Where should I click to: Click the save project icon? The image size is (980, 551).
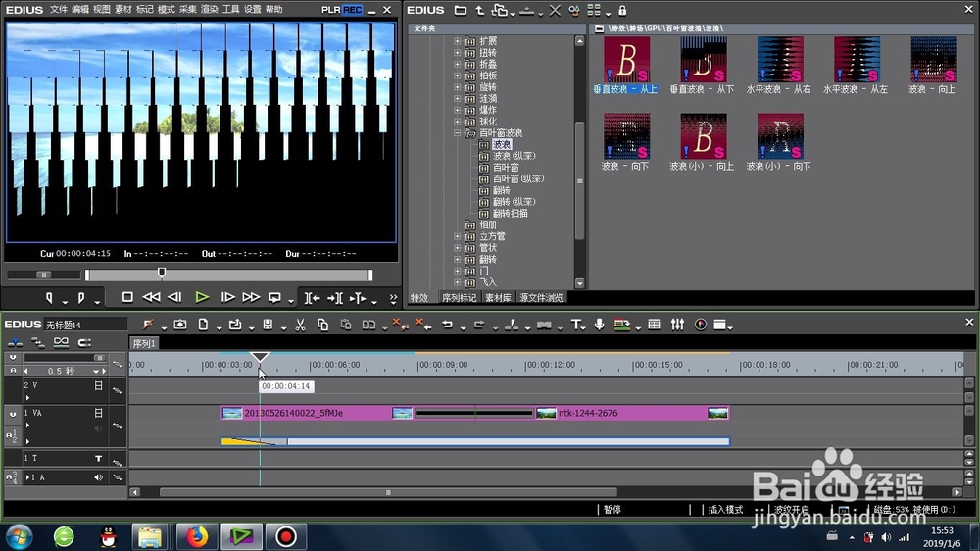pos(268,325)
